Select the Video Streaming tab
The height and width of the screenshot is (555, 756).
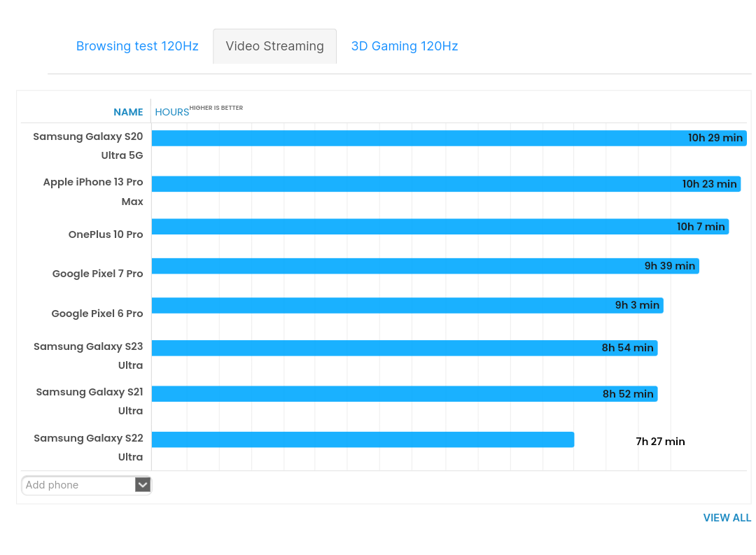click(x=274, y=46)
